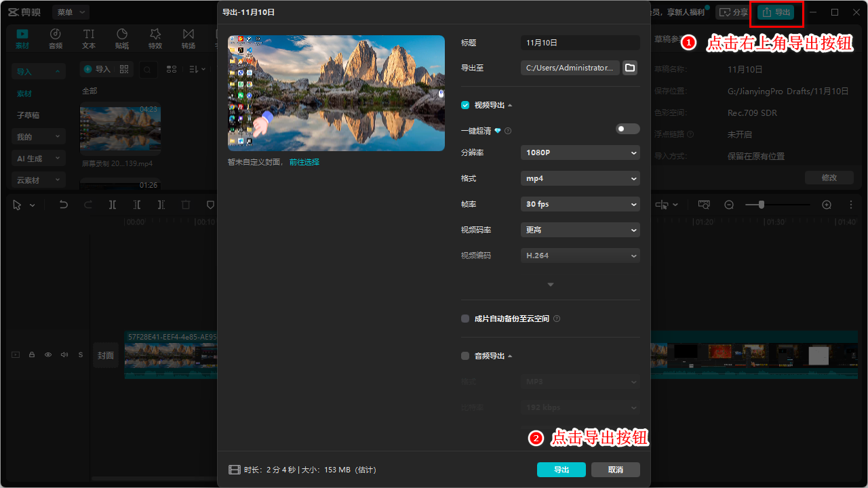The height and width of the screenshot is (488, 868).
Task: Click the QR code import icon
Action: (x=124, y=70)
